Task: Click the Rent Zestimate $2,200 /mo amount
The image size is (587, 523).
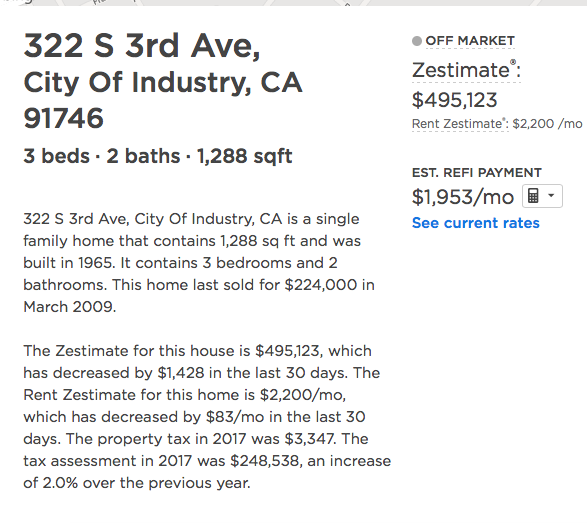Action: coord(547,124)
